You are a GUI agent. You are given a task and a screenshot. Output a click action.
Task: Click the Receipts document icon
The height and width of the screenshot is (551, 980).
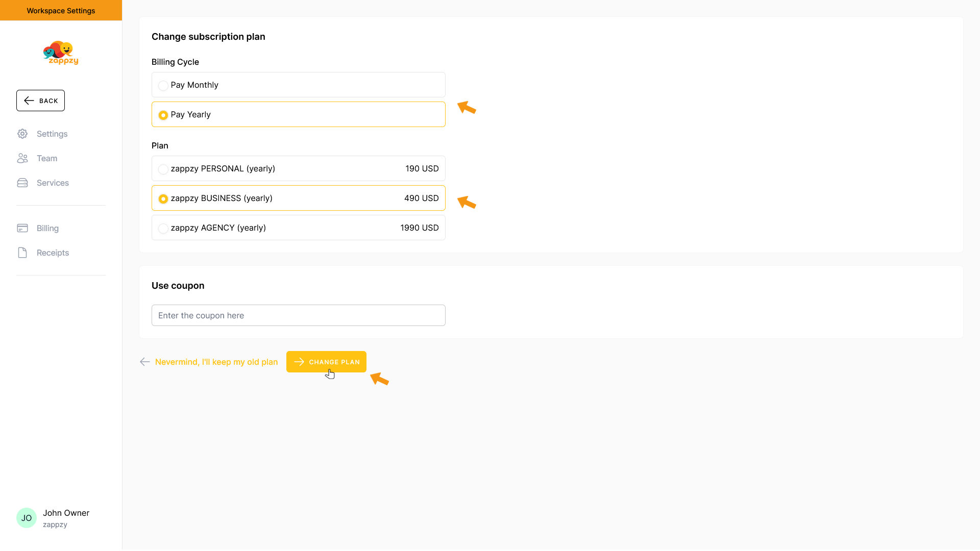[x=22, y=253]
